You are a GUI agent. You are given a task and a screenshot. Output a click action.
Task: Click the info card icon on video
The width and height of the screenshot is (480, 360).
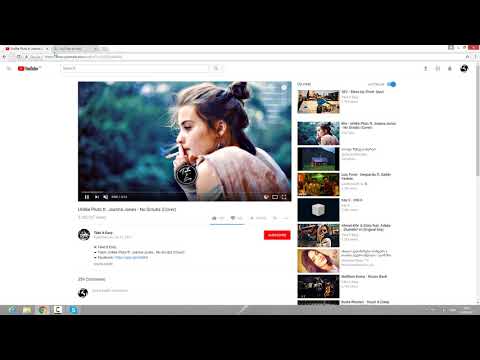tap(284, 88)
